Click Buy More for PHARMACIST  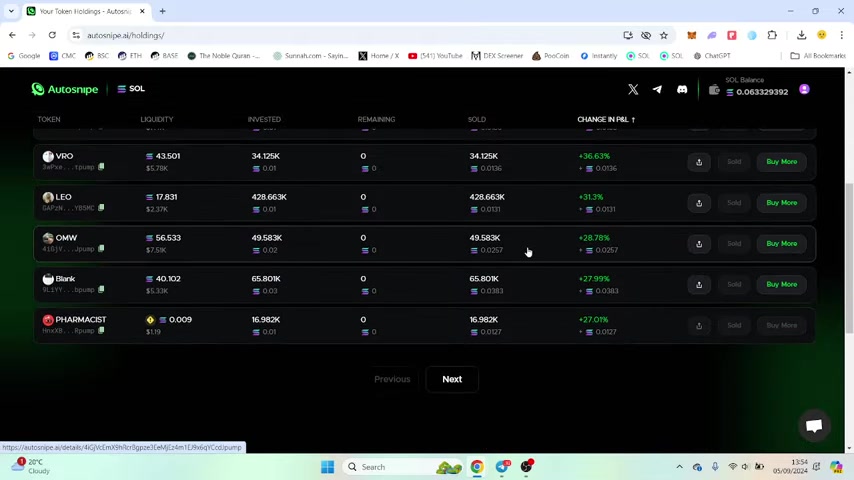[x=782, y=325]
